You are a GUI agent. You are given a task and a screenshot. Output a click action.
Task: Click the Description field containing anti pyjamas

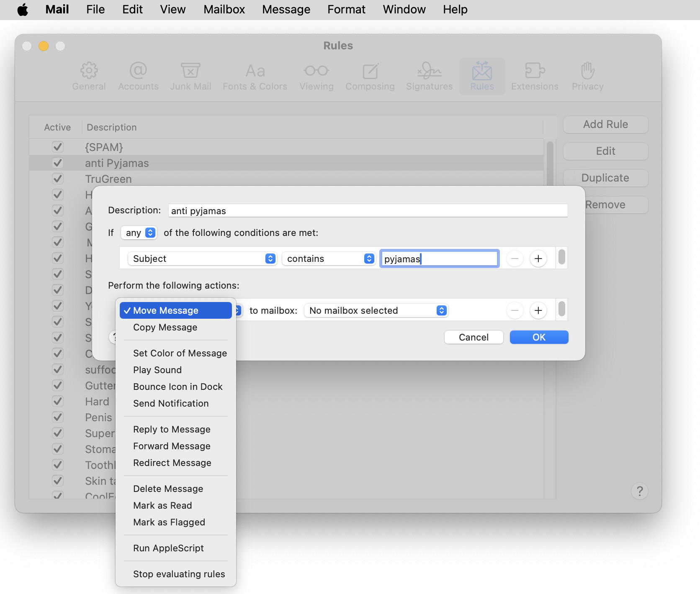(368, 210)
